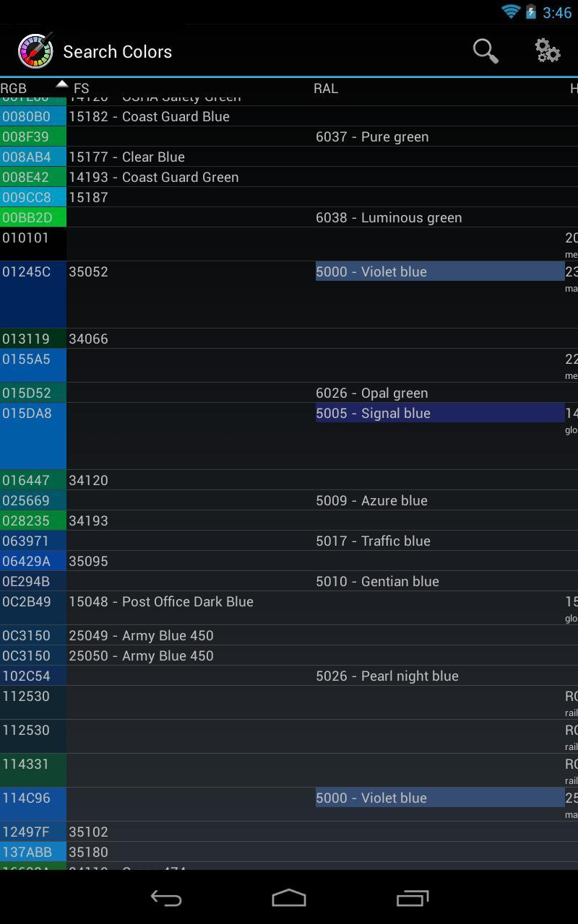The width and height of the screenshot is (578, 924).
Task: Tap the Wi-Fi status icon
Action: [x=510, y=12]
